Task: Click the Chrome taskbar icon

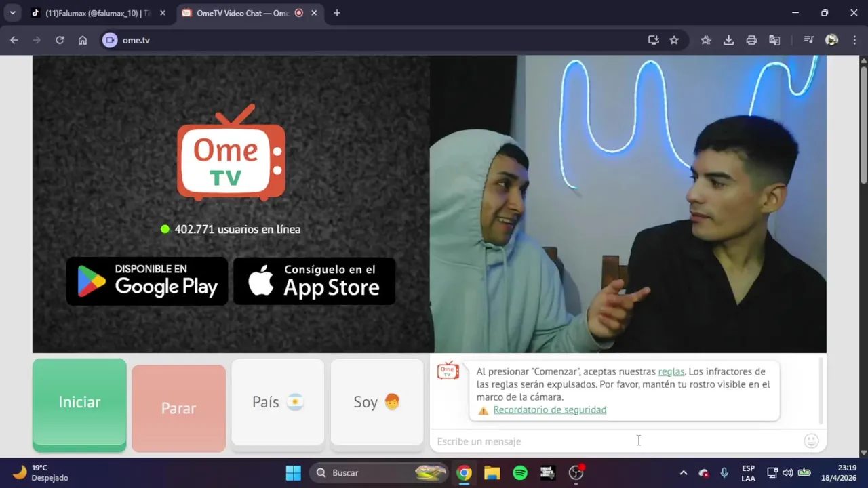Action: click(464, 473)
